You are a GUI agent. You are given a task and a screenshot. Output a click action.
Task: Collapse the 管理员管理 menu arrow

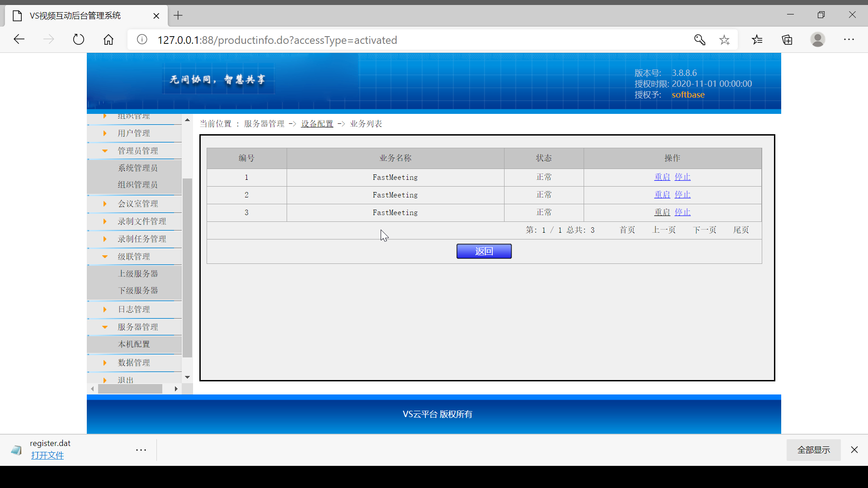tap(105, 151)
